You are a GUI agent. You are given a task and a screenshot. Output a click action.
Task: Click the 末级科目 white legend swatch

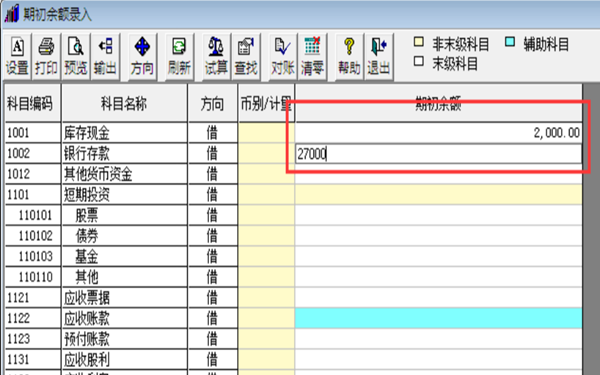pos(419,61)
